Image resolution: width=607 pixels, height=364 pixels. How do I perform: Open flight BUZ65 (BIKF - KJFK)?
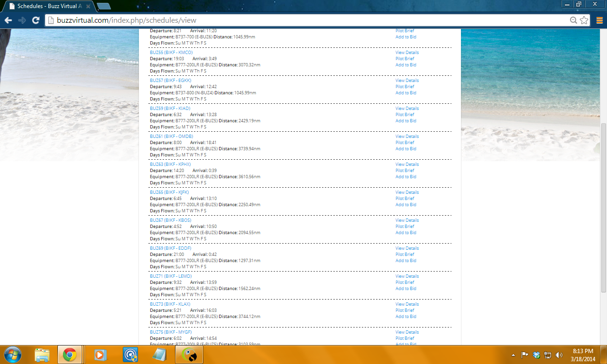click(x=170, y=192)
